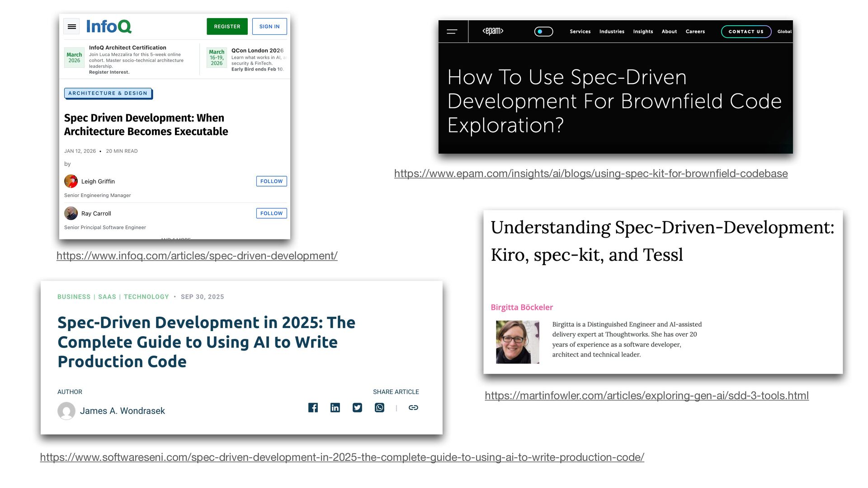
Task: Open the Services menu on EPAM
Action: point(580,32)
